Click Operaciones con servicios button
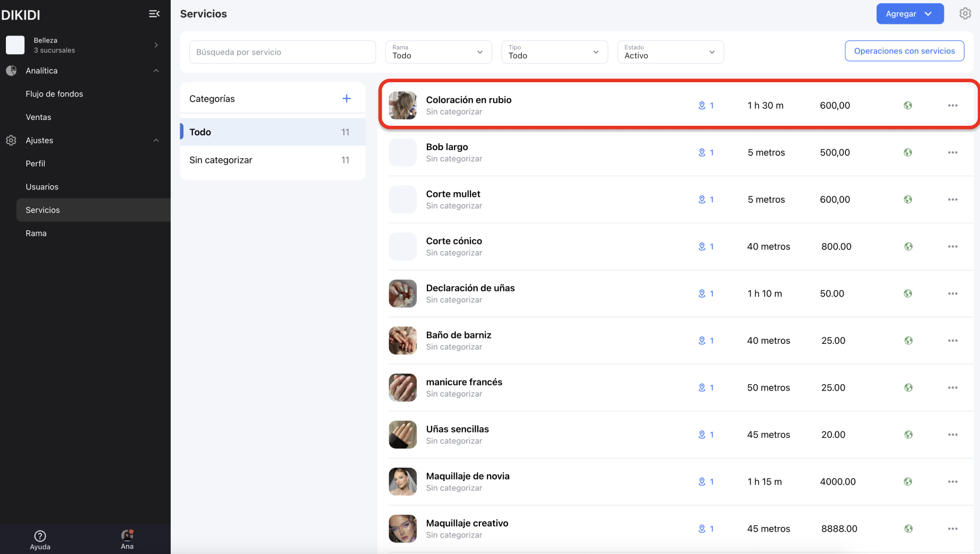Screen dimensions: 980x554 pyautogui.click(x=904, y=51)
